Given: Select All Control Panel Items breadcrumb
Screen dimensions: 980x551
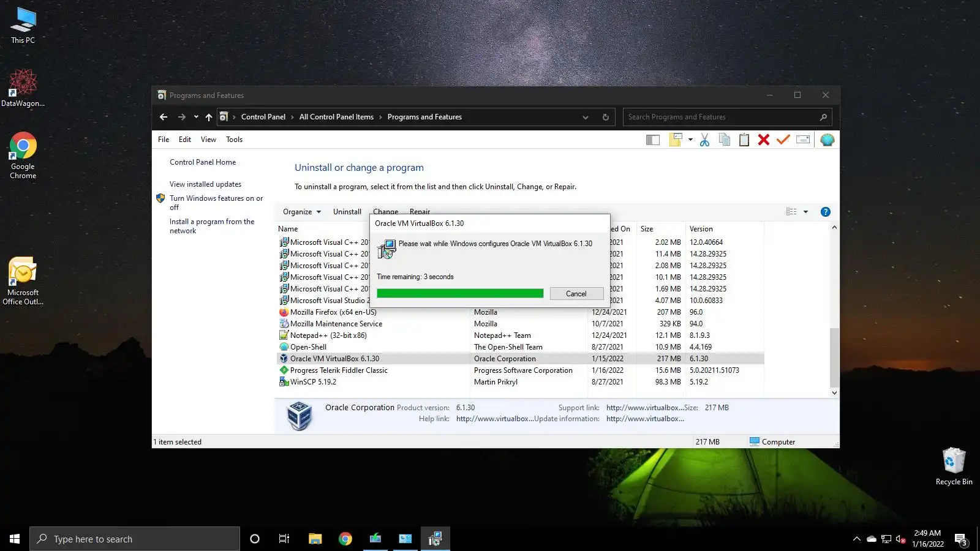Looking at the screenshot, I should [336, 117].
